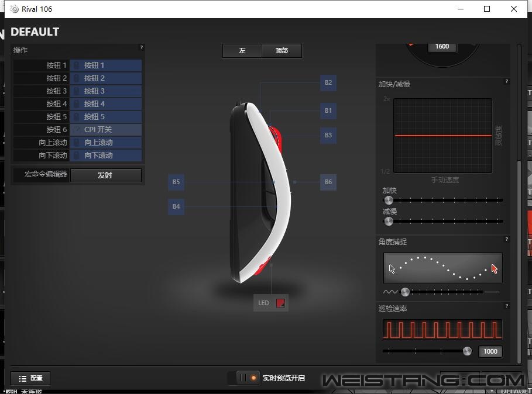Open the 按钮 1 action assignment dropdown

click(106, 65)
